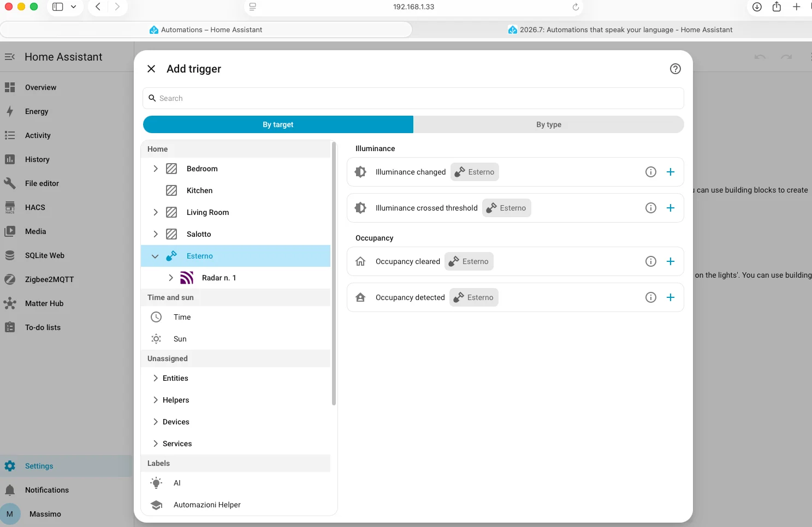The image size is (812, 527).
Task: Collapse the Home Assistant sidebar
Action: (10, 57)
